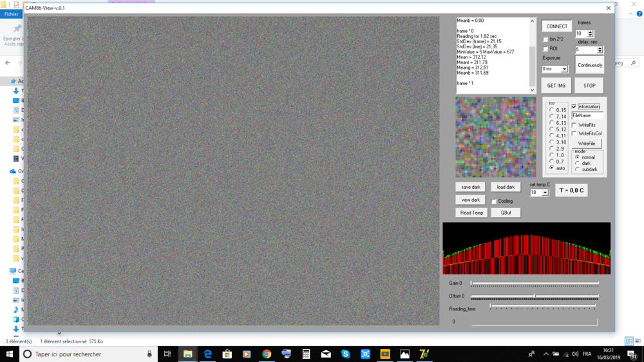Enable the ROI checkbox
Screen dimensions: 644x362
545,49
